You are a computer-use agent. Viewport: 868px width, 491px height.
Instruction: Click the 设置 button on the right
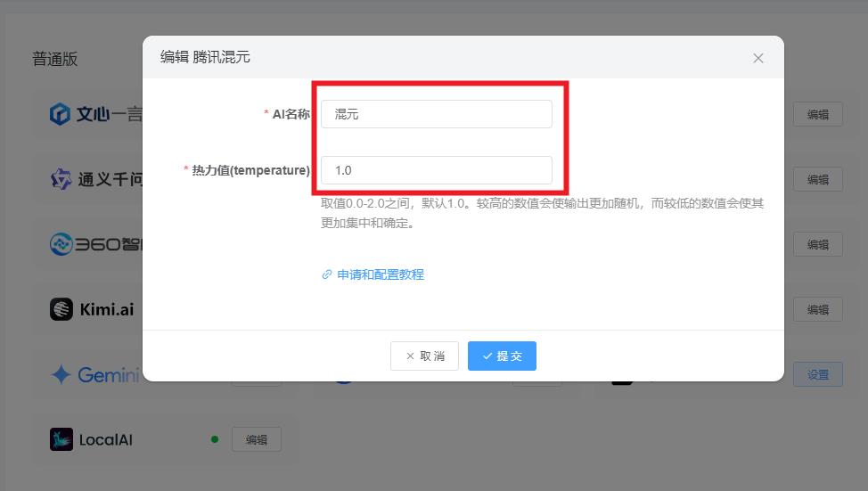(x=817, y=375)
